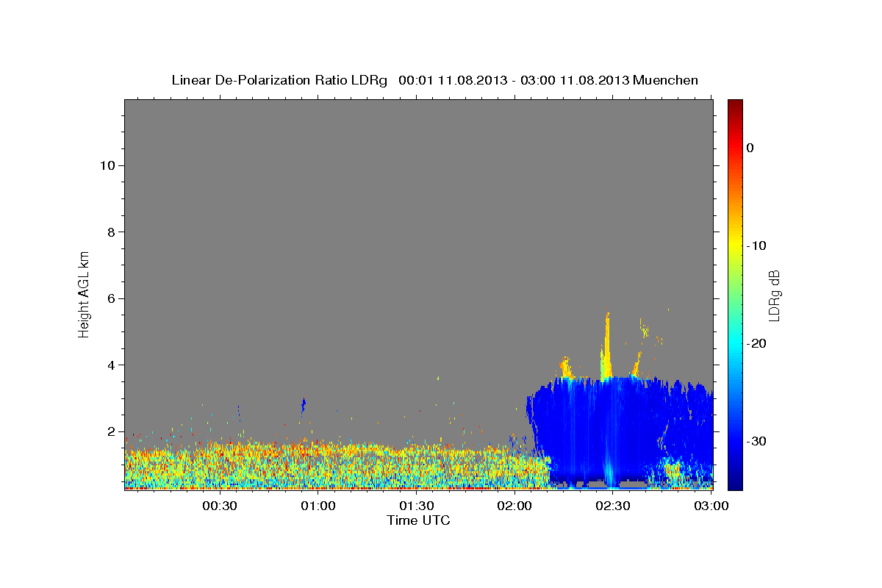
Task: Click the height tick label 4
Action: click(x=110, y=365)
